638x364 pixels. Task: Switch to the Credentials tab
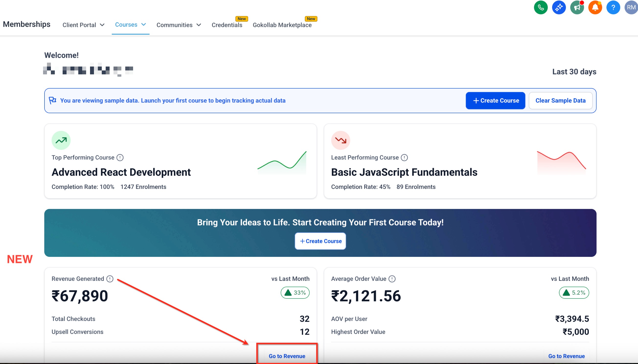pos(227,25)
